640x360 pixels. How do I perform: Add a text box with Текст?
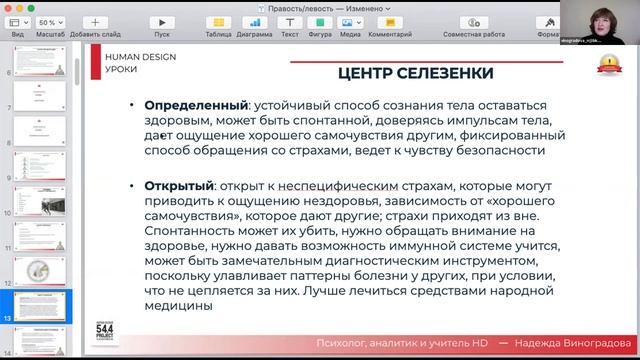point(290,22)
